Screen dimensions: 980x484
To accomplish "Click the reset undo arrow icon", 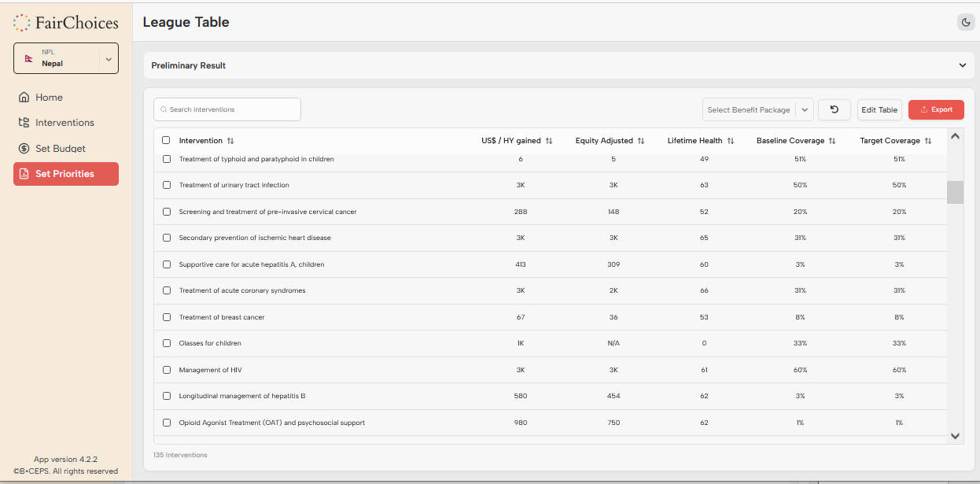I will coord(834,109).
